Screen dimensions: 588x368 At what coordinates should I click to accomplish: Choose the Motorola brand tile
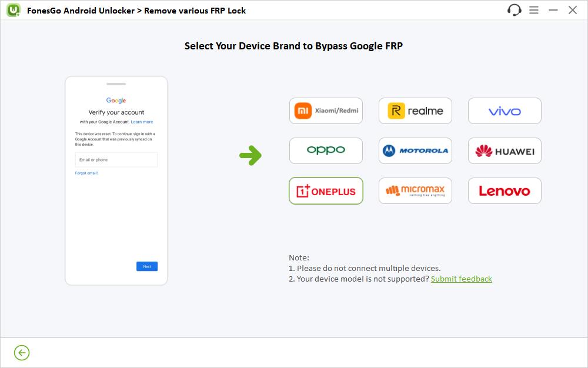[415, 150]
